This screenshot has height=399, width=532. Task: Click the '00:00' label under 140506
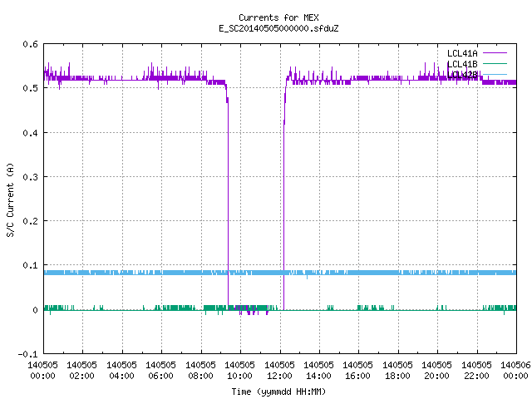point(515,376)
